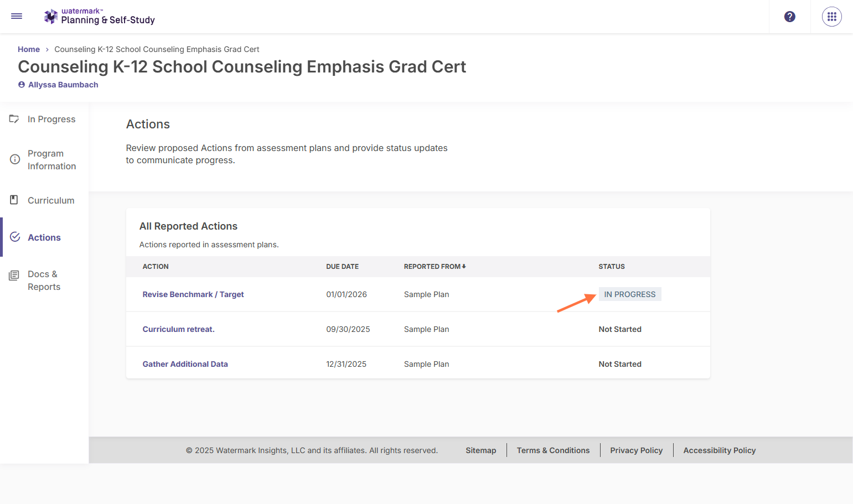The image size is (853, 504).
Task: Click the Program Information info icon
Action: tap(15, 159)
